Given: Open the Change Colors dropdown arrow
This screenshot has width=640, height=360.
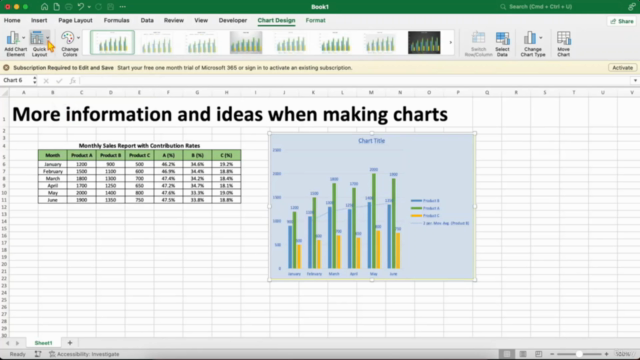Looking at the screenshot, I should (x=78, y=38).
